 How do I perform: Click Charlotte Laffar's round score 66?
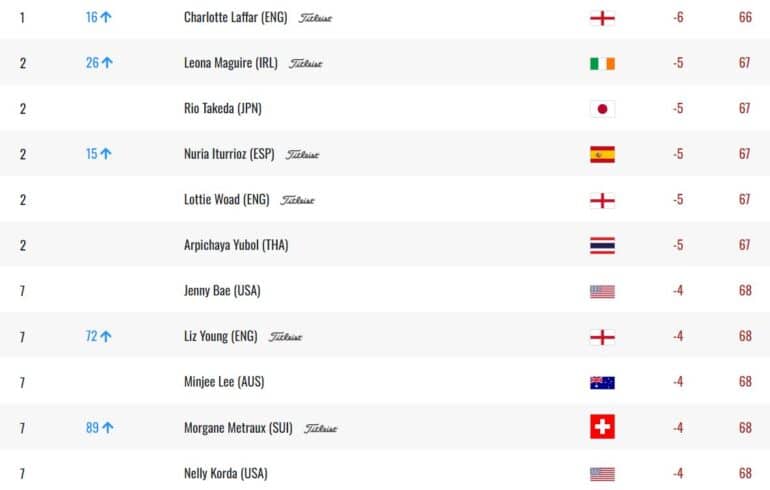coord(745,17)
